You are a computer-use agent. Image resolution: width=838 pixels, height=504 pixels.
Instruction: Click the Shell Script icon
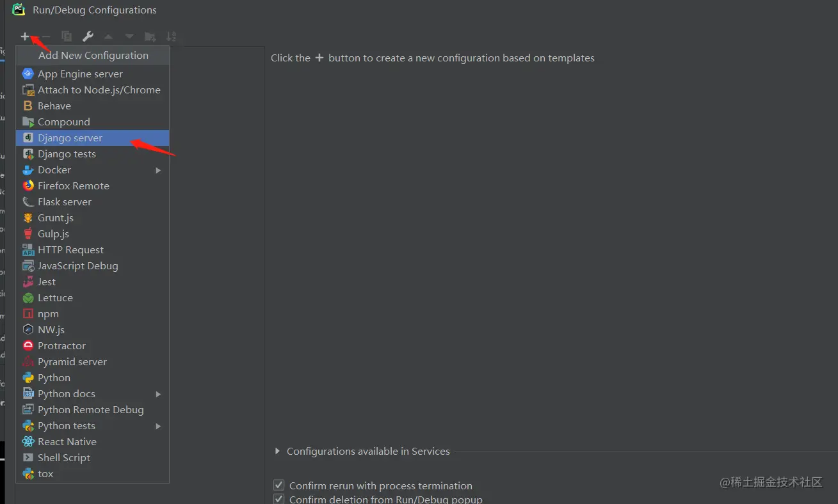click(28, 457)
